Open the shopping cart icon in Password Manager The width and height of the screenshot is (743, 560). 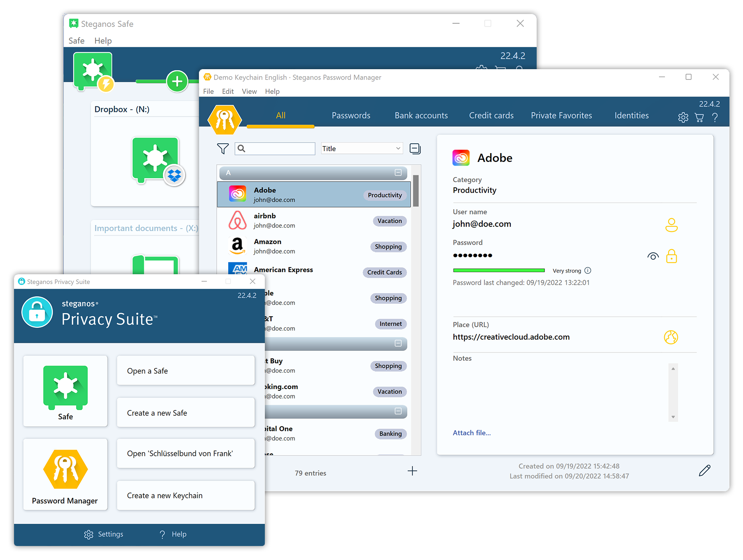699,117
